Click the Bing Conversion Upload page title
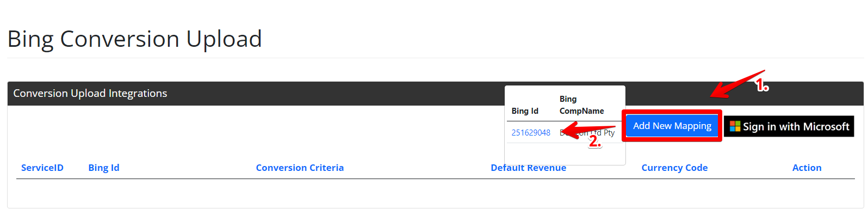The image size is (868, 215). point(134,39)
